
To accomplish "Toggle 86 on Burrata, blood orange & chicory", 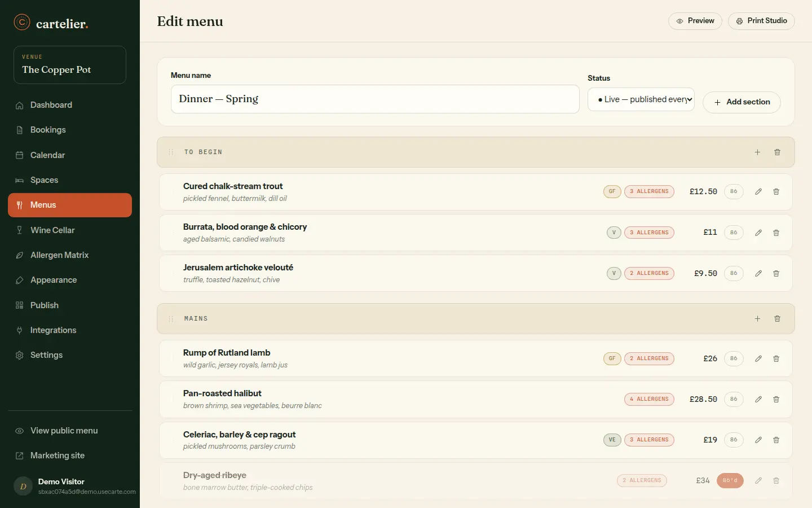I will pos(734,233).
